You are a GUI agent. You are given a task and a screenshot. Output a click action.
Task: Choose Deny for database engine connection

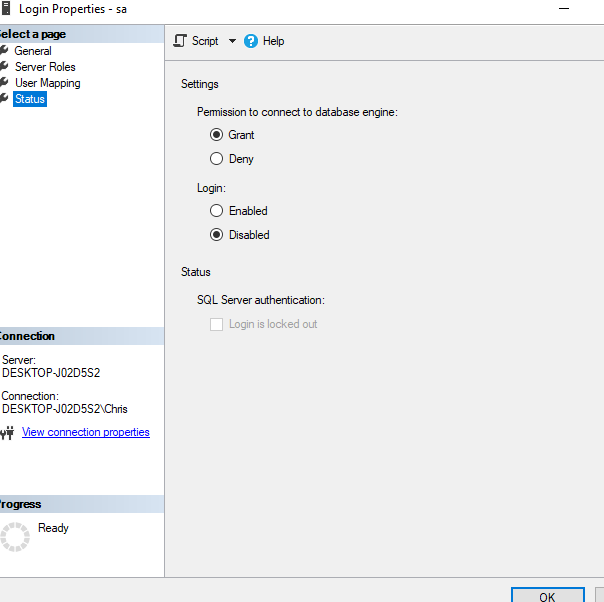(x=216, y=159)
